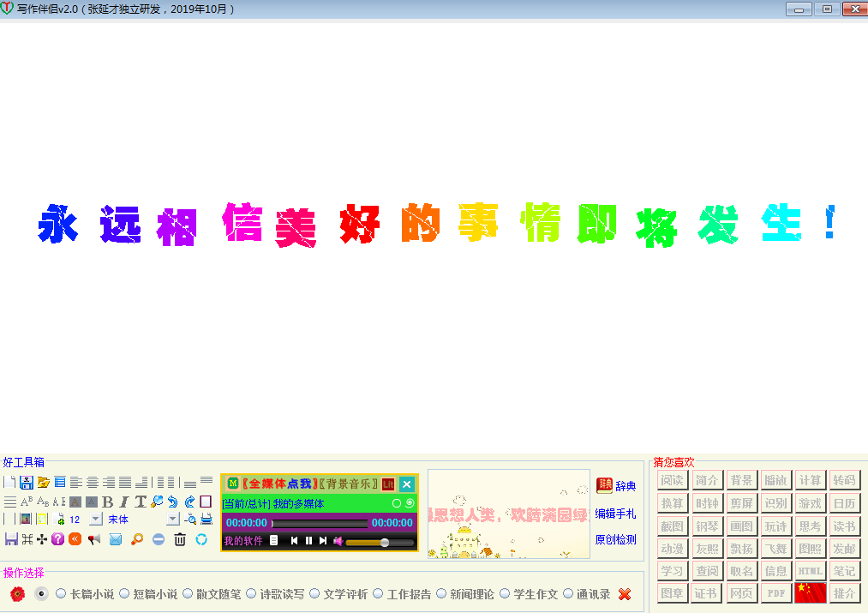Open the 宋体 font name dropdown
The width and height of the screenshot is (868, 613).
pos(173,520)
